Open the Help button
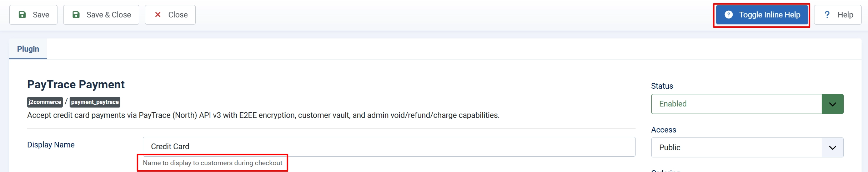The width and height of the screenshot is (868, 172). pos(838,15)
